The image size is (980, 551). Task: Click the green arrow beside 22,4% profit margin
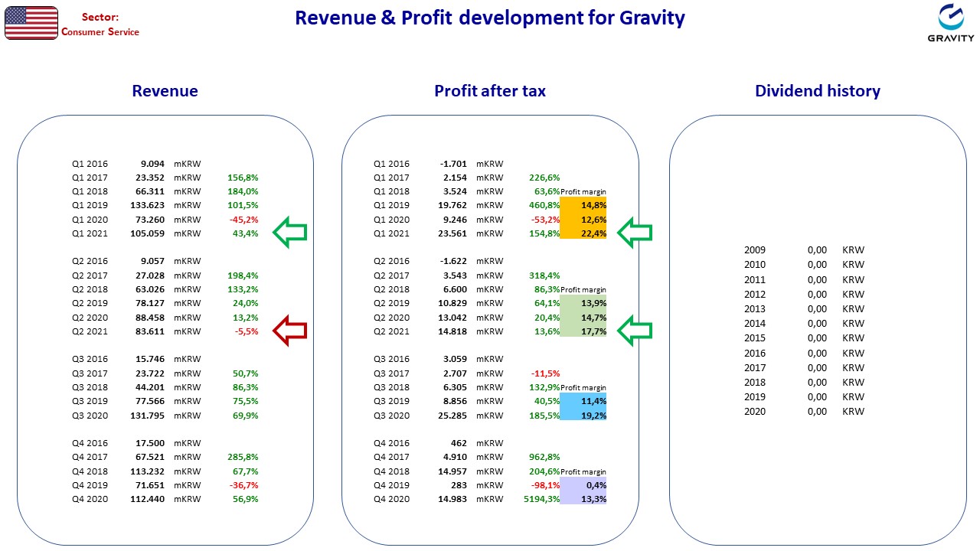tap(635, 233)
